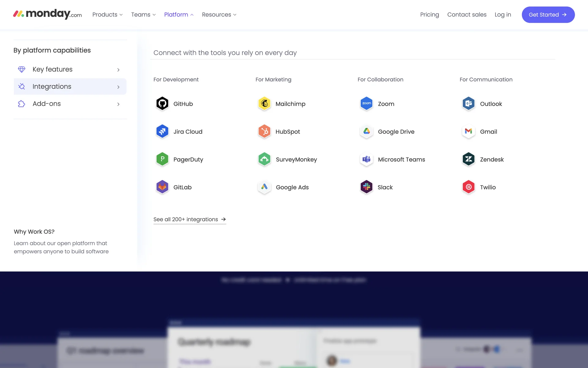Screen dimensions: 588x368
Task: Click the Slack hexagon icon
Action: pyautogui.click(x=366, y=187)
